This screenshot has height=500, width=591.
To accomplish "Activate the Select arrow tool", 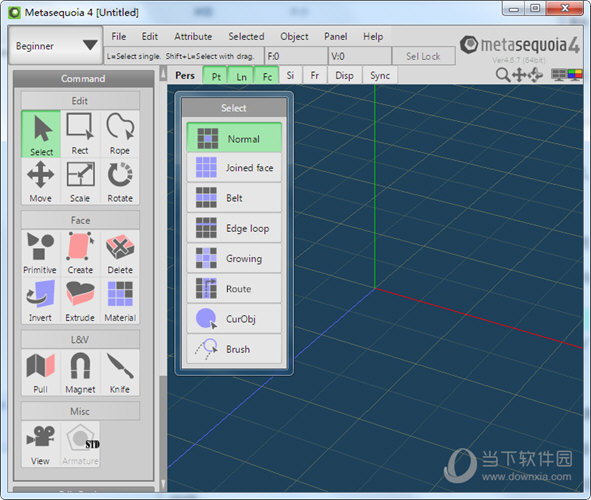I will [x=41, y=134].
